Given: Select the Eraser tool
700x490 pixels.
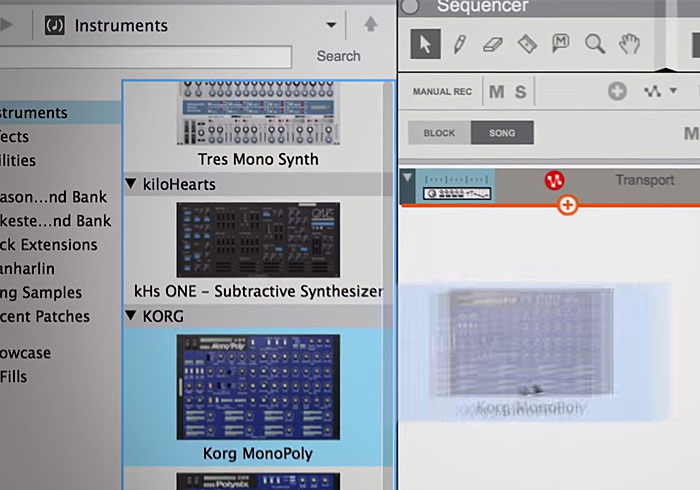Looking at the screenshot, I should point(493,45).
